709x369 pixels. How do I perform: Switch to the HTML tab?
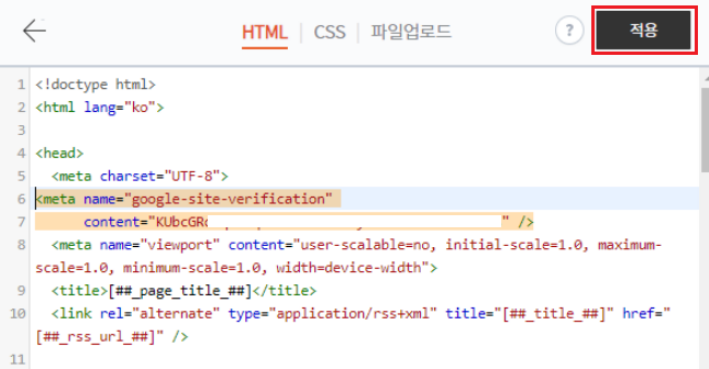(x=265, y=33)
